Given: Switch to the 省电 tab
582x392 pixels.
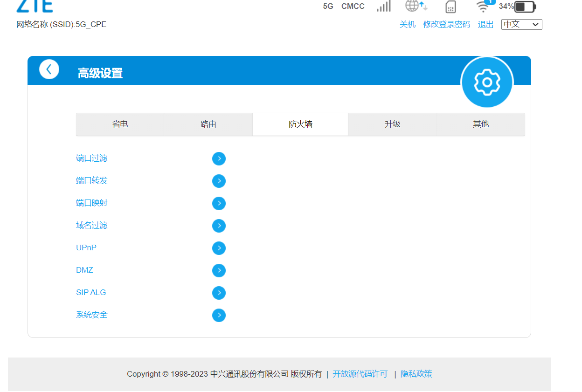Looking at the screenshot, I should tap(120, 124).
